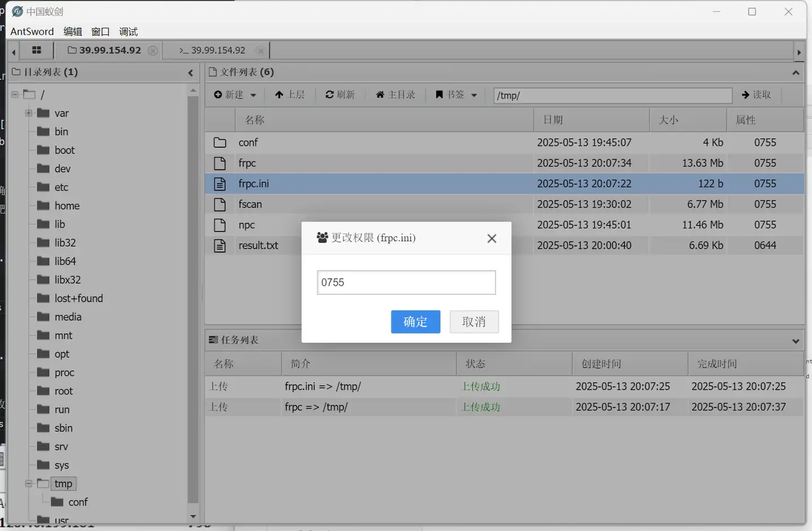Image resolution: width=812 pixels, height=531 pixels.
Task: Select the bin folder in directory tree
Action: click(x=61, y=132)
